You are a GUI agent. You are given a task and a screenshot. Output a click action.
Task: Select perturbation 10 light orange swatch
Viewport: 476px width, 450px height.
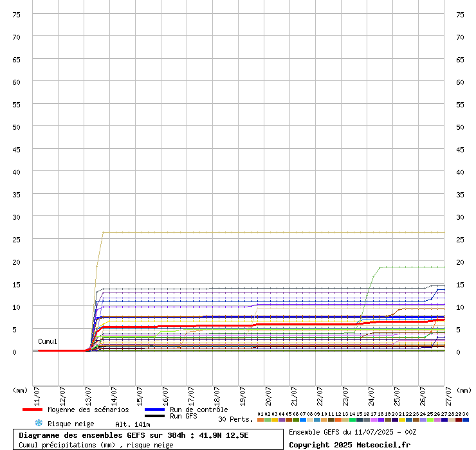324,420
